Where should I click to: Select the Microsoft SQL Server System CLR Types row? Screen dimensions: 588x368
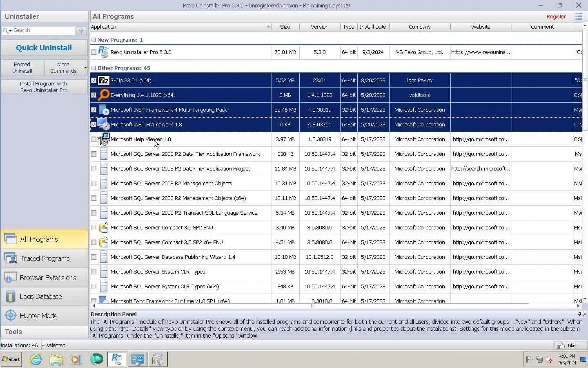click(336, 272)
